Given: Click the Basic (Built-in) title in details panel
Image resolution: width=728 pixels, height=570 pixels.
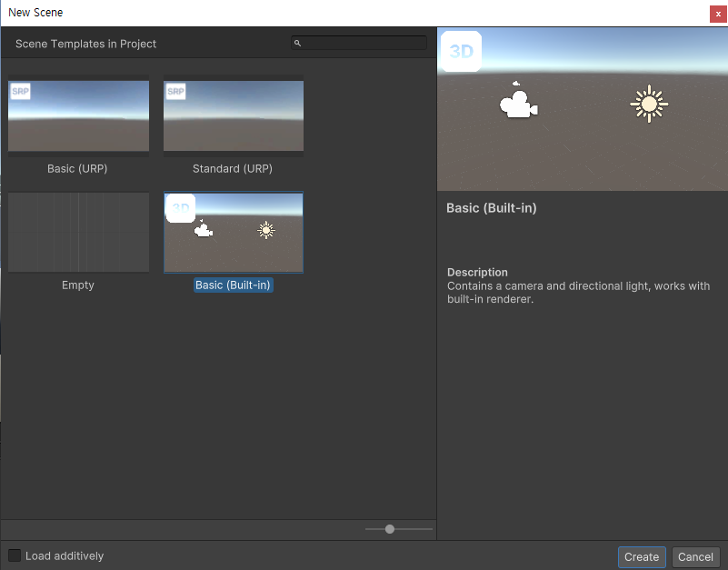Looking at the screenshot, I should 492,207.
